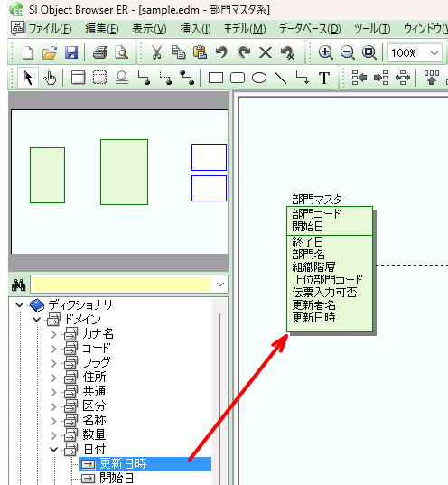Screen dimensions: 448x485
Task: Expand the 住所 domain node
Action: (x=54, y=378)
